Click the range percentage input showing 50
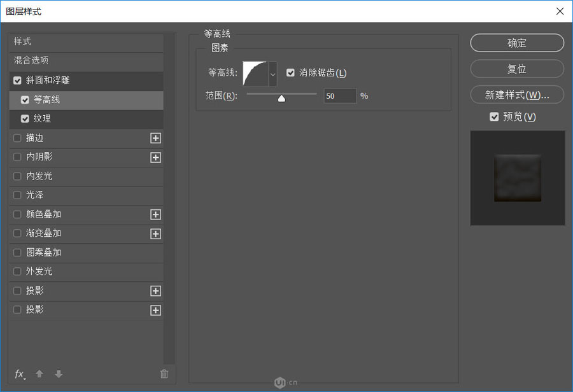The image size is (573, 392). 340,95
